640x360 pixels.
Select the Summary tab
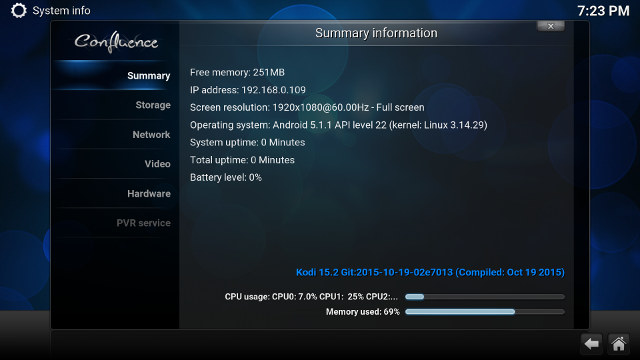point(115,76)
